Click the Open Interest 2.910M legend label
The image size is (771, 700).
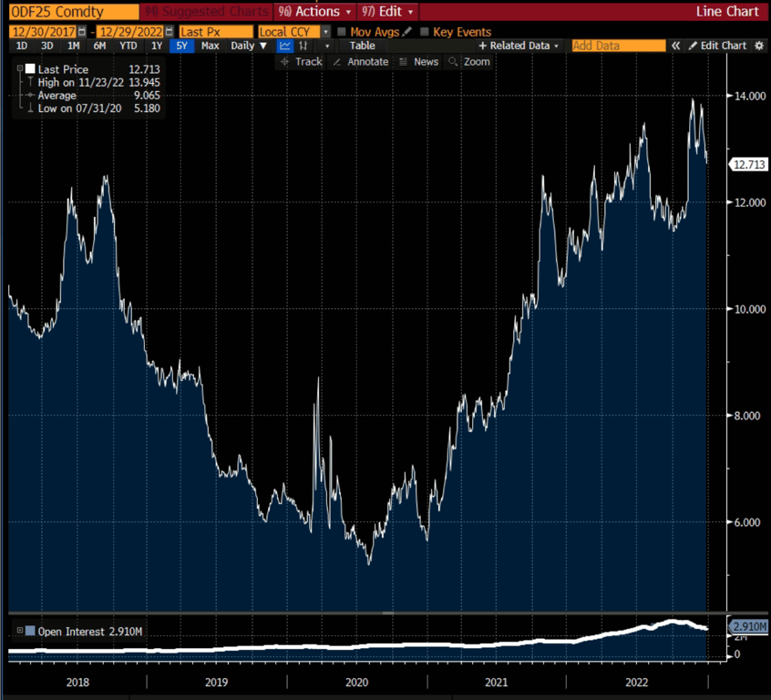[90, 631]
